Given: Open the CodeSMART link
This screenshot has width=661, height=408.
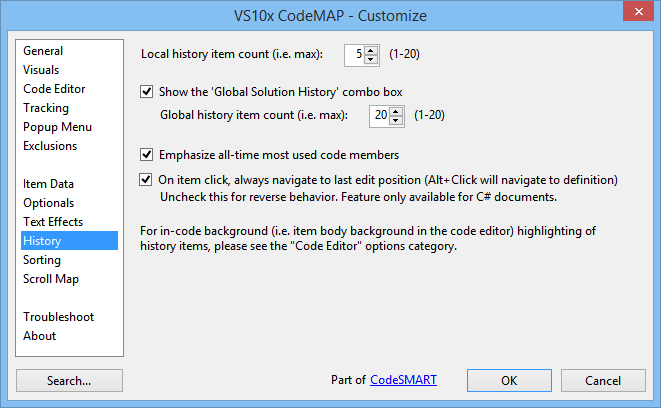Looking at the screenshot, I should (403, 380).
